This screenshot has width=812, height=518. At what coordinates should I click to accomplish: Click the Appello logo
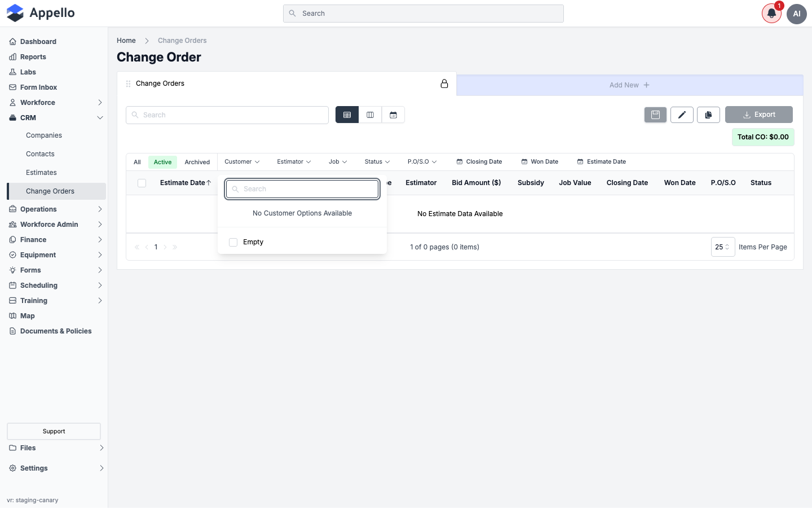[x=41, y=13]
